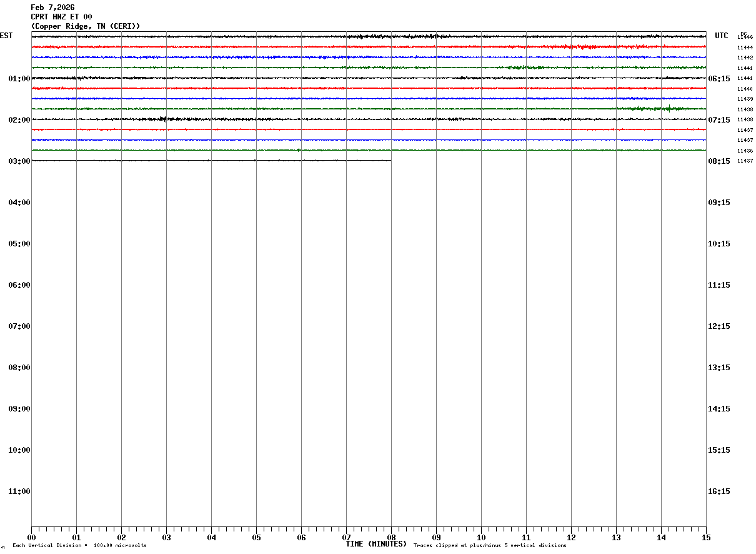The image size is (756, 554).
Task: Click the 08:15 UTC time label
Action: pos(719,161)
